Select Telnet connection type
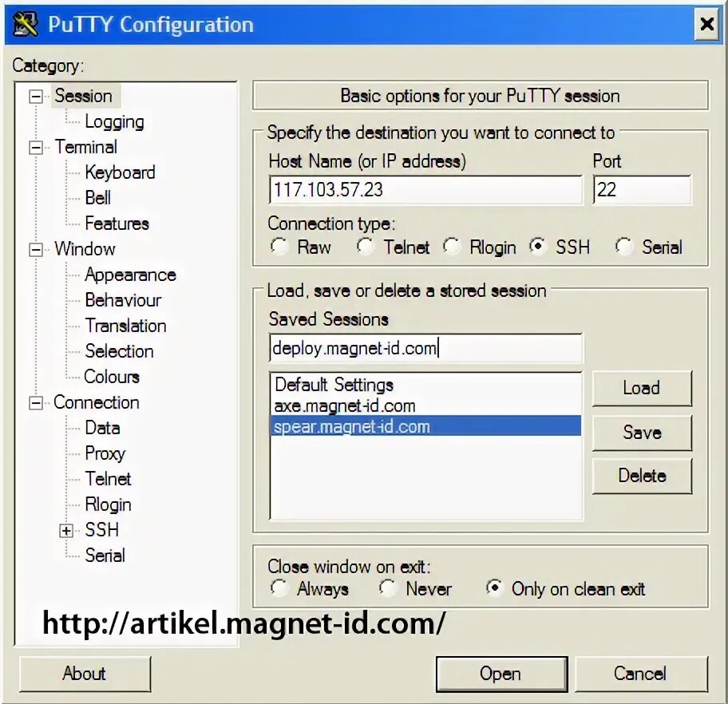The image size is (728, 704). point(366,246)
